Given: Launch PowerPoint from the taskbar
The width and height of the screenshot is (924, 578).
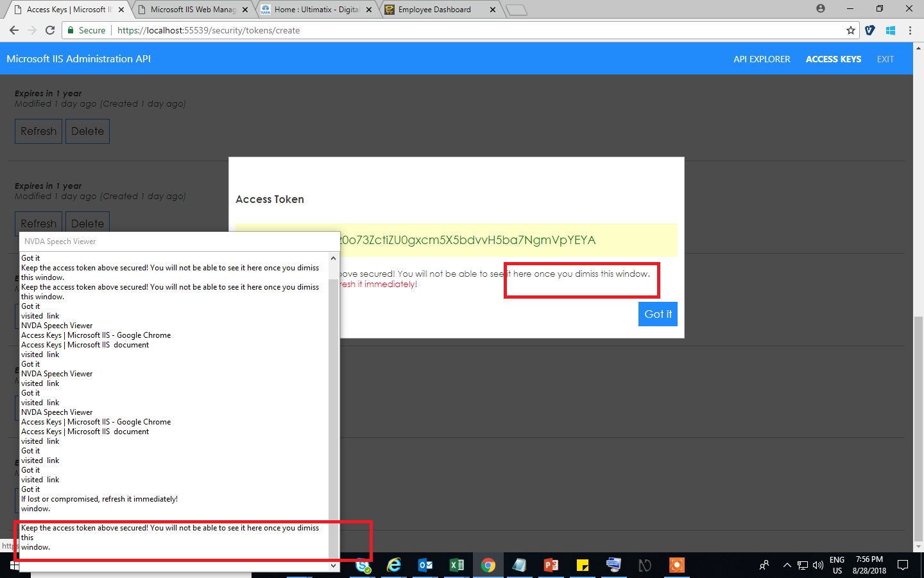Looking at the screenshot, I should tap(551, 565).
